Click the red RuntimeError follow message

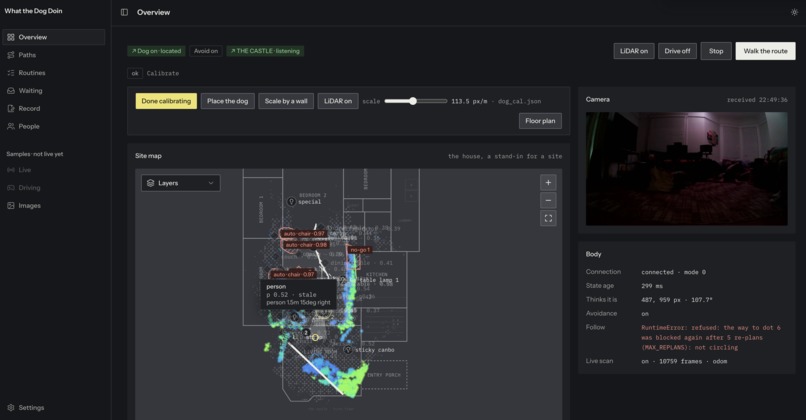tap(711, 337)
